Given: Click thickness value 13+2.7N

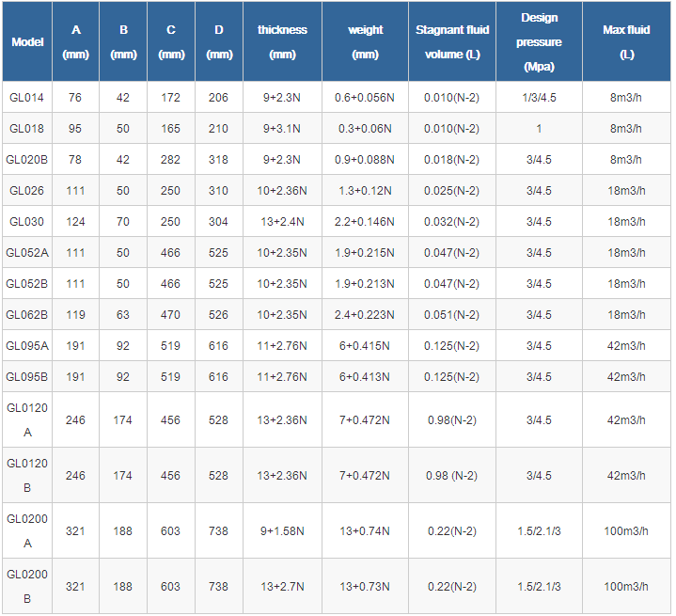Looking at the screenshot, I should [282, 587].
